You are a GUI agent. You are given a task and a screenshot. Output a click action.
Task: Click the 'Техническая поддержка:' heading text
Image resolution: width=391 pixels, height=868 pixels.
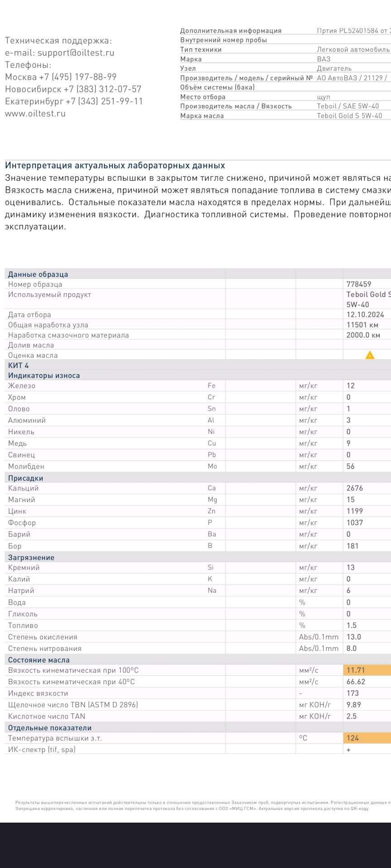[58, 41]
